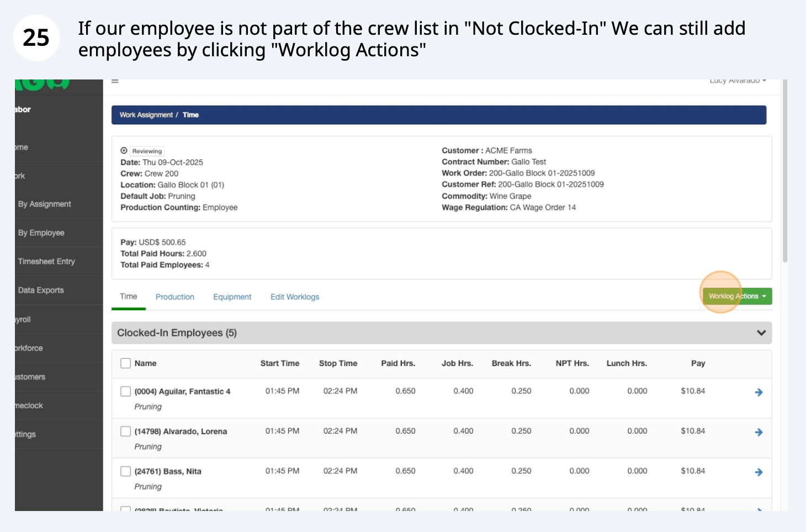This screenshot has height=532, width=806.
Task: Open Timesheet Entry in the sidebar
Action: [46, 262]
